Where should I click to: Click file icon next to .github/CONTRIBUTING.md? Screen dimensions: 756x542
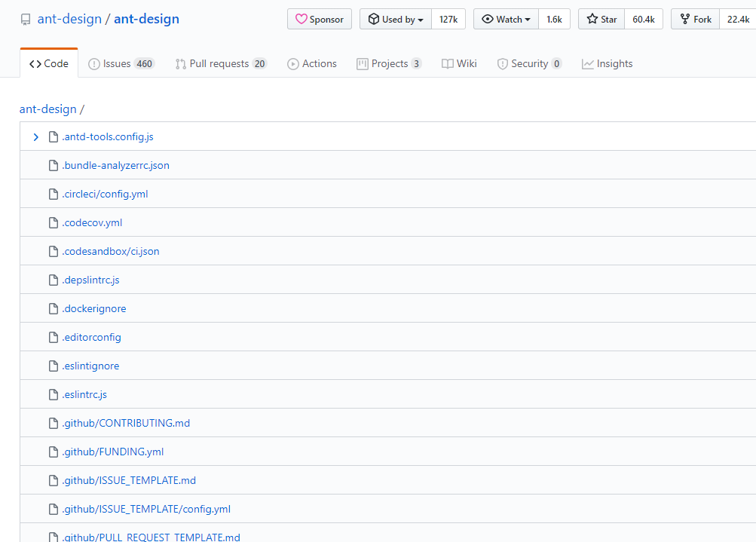pos(54,424)
